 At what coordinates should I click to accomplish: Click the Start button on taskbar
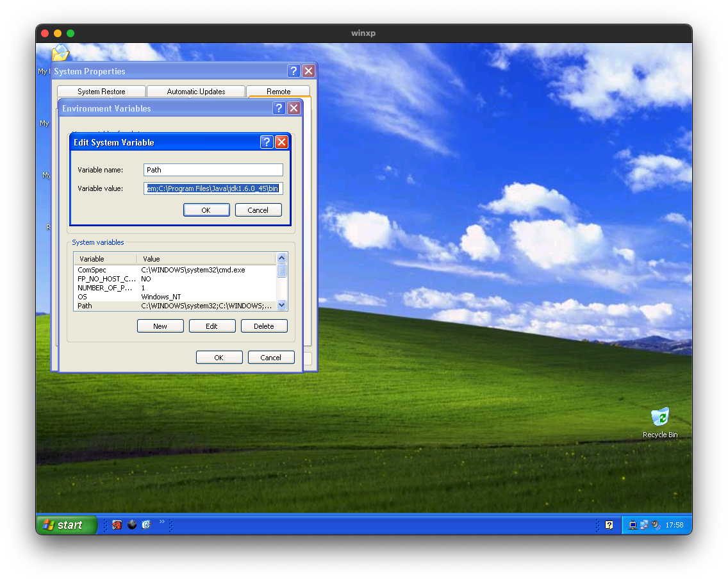pyautogui.click(x=66, y=525)
